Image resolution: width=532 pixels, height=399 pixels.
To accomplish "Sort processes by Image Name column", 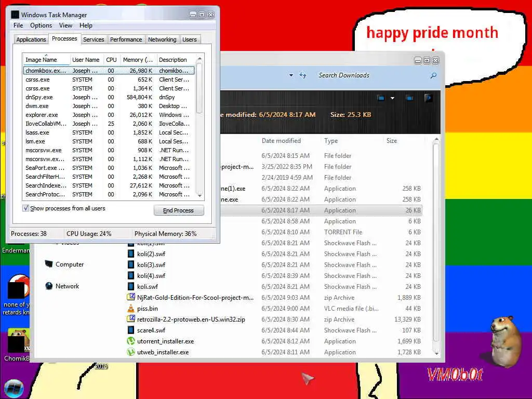I will (46, 60).
